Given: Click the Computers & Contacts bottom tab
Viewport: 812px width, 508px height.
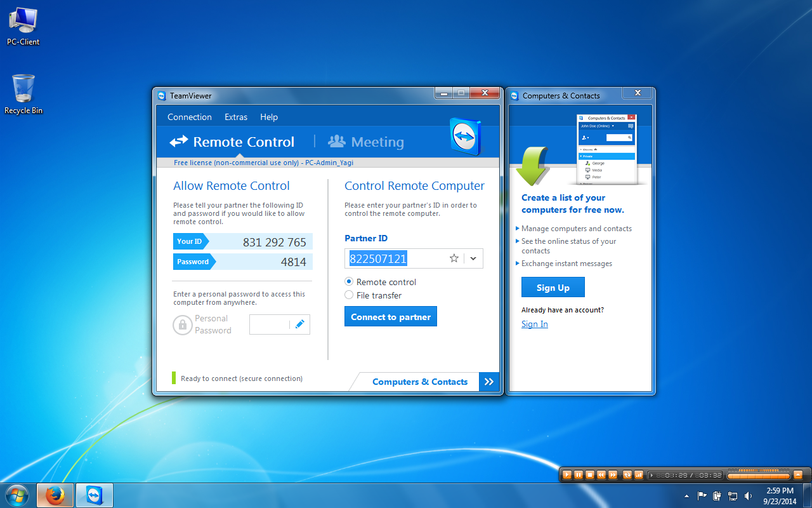Looking at the screenshot, I should pyautogui.click(x=420, y=382).
